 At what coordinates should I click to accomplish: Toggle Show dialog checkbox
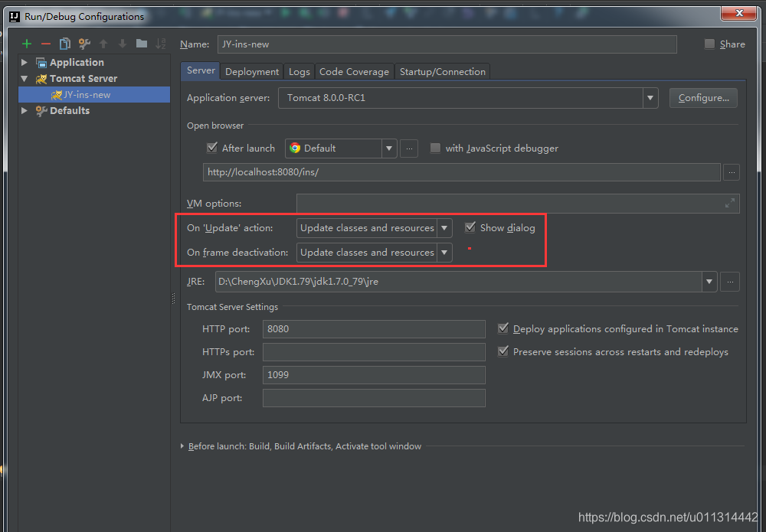[470, 227]
